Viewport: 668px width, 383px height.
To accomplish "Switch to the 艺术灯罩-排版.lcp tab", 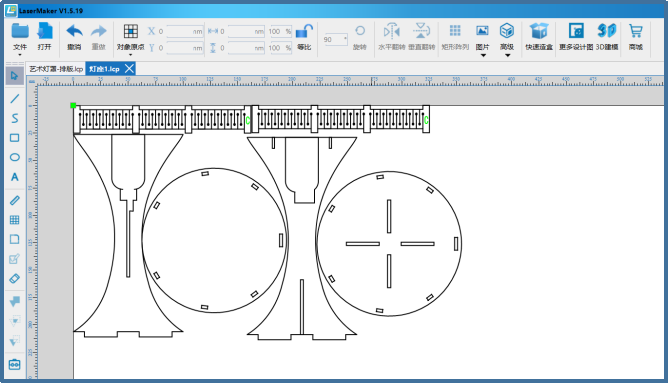I will 56,69.
